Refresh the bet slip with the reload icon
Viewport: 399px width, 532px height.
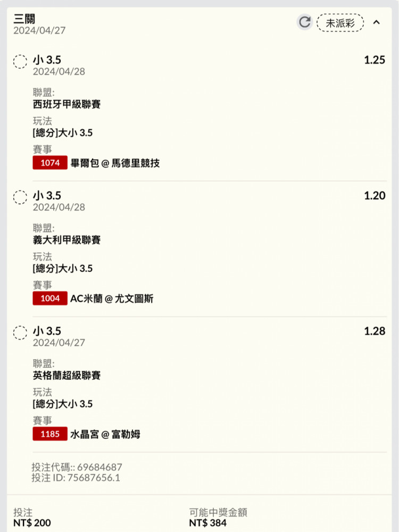pyautogui.click(x=304, y=22)
